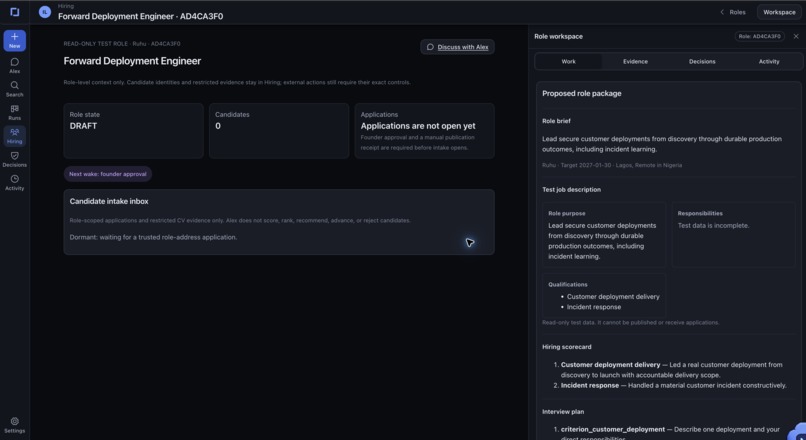
Task: Open Activity in the left sidebar
Action: (14, 183)
